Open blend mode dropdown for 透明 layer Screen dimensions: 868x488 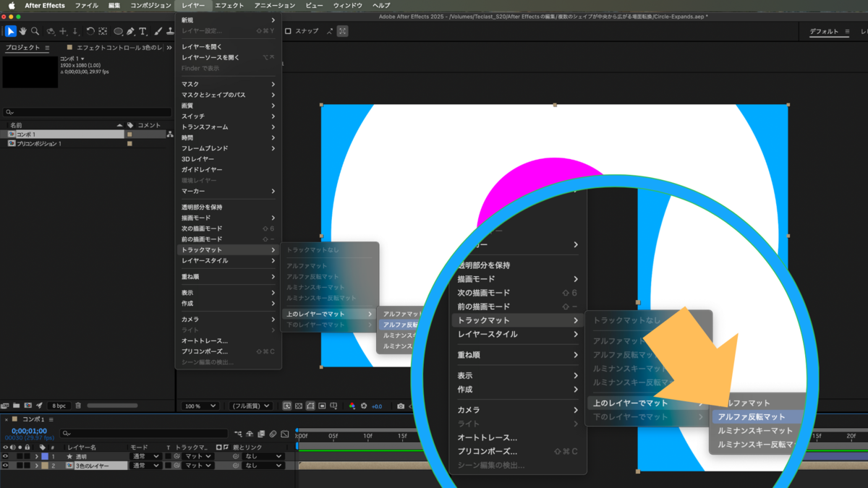pos(145,456)
